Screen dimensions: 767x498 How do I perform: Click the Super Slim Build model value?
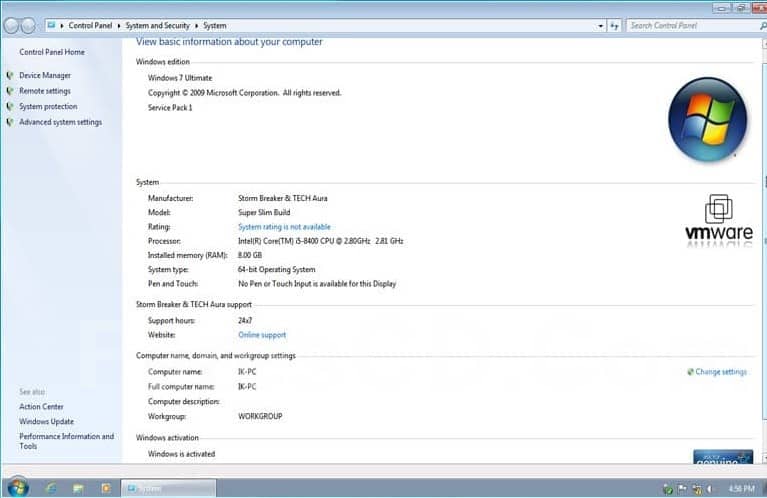click(264, 212)
